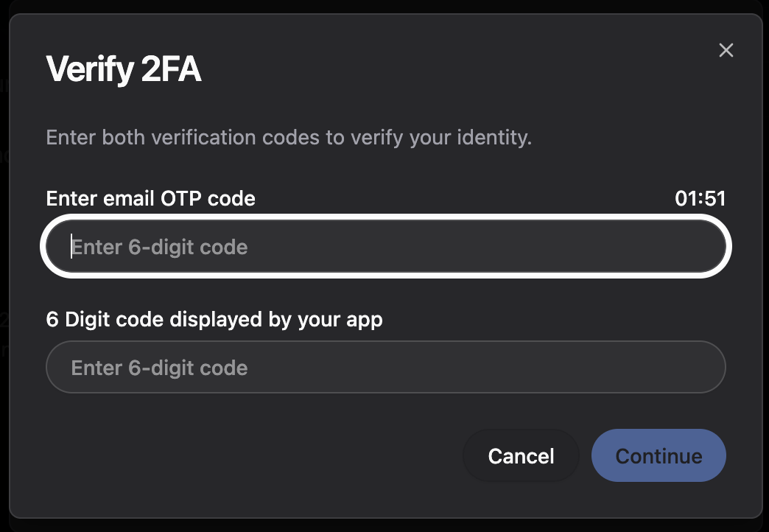Click the lower "Enter 6-digit code" placeholder
Image resolution: width=769 pixels, height=532 pixels.
[x=159, y=368]
